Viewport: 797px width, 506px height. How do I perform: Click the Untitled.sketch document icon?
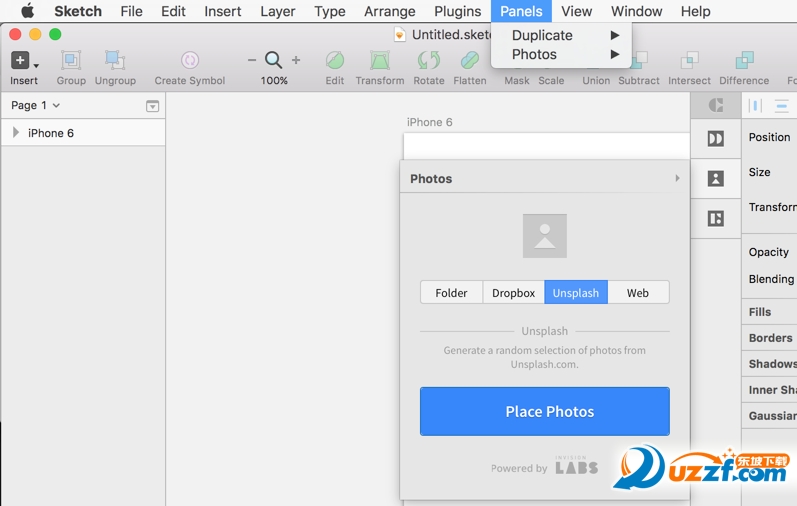[400, 35]
